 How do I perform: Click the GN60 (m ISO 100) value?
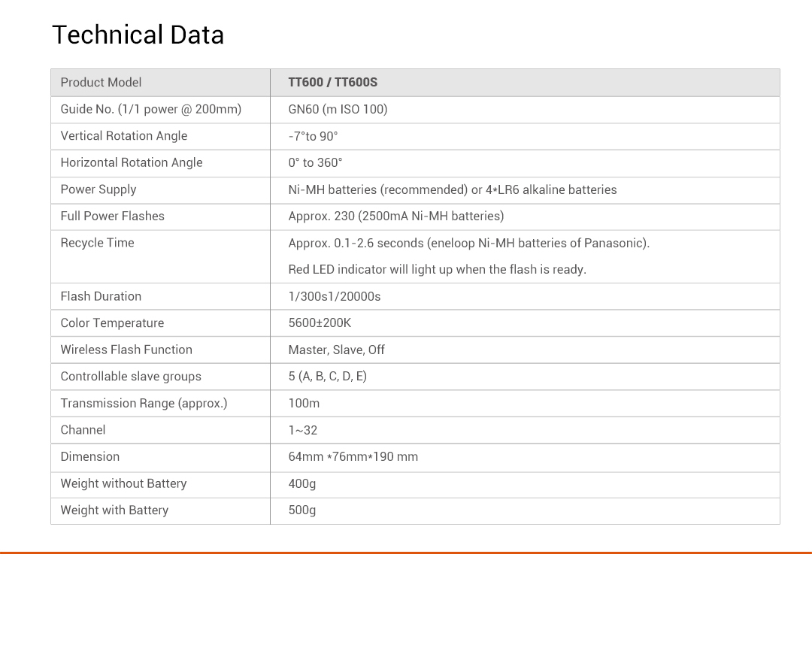pyautogui.click(x=338, y=109)
